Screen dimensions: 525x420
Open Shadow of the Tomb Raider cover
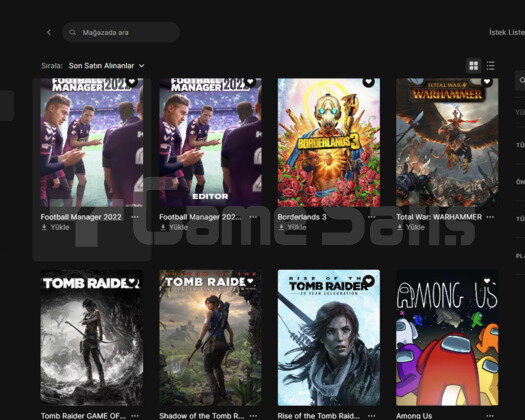click(210, 338)
